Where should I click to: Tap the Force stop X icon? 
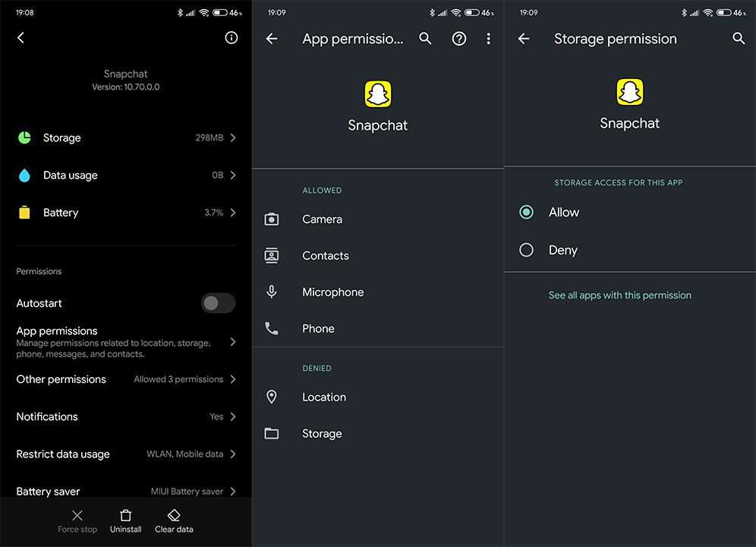click(77, 516)
